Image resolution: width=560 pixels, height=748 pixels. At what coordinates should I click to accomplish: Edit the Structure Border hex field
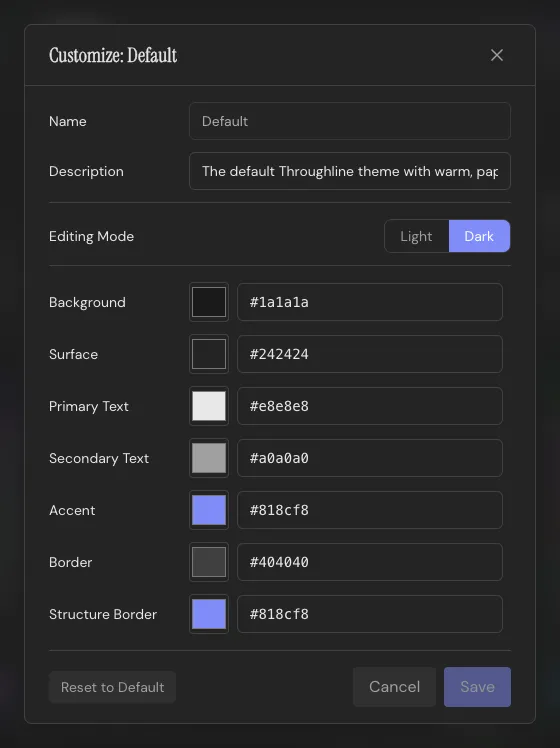click(x=370, y=614)
